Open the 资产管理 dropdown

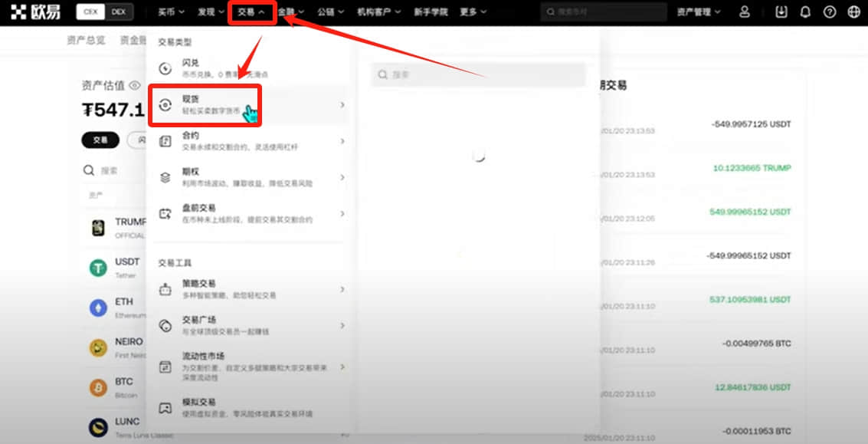699,12
